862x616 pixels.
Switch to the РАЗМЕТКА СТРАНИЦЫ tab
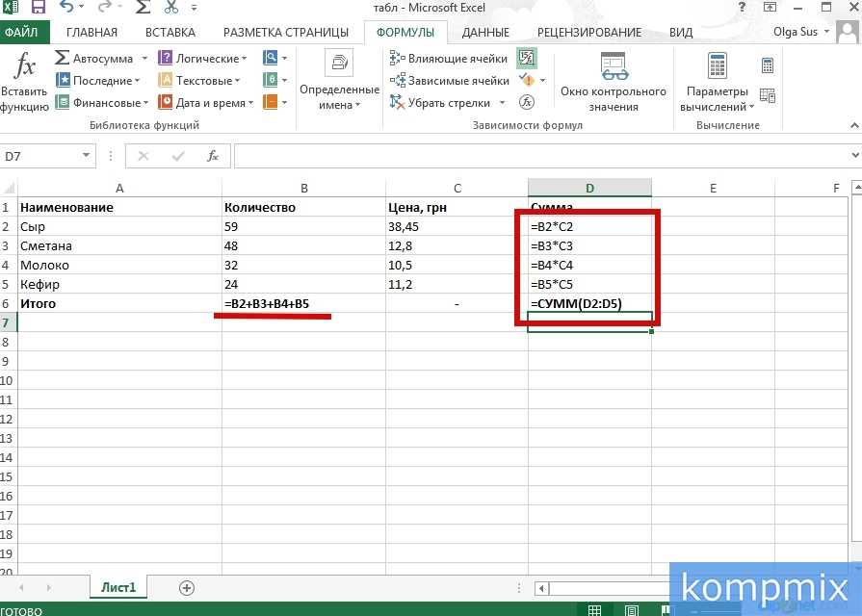tap(286, 33)
